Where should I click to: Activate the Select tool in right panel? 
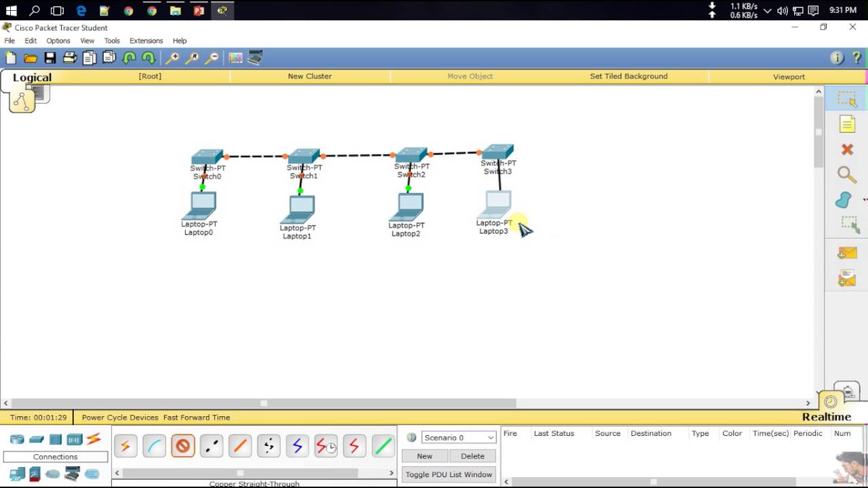click(x=847, y=99)
